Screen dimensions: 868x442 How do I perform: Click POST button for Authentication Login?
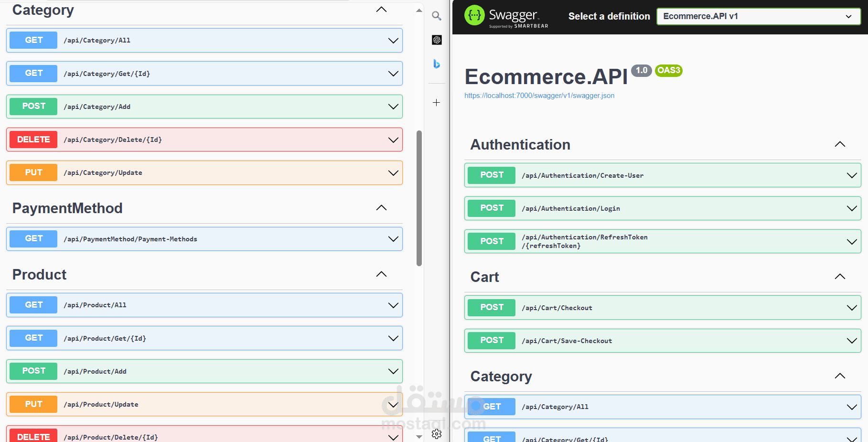pos(492,208)
